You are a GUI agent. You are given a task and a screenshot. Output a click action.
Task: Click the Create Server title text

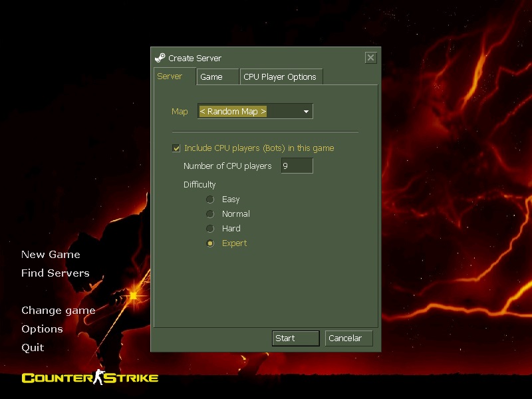click(195, 59)
